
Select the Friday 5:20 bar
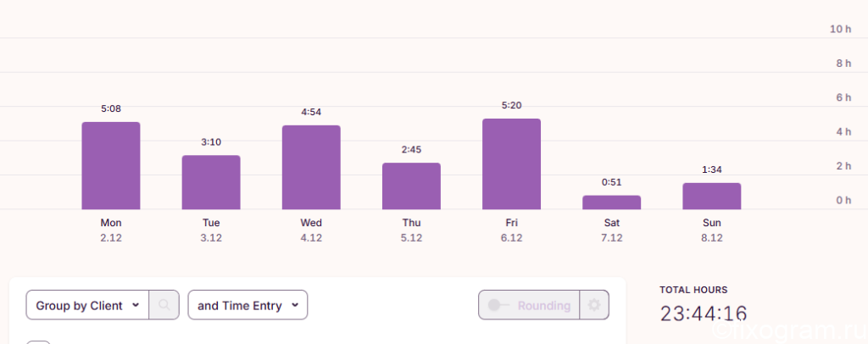click(511, 164)
